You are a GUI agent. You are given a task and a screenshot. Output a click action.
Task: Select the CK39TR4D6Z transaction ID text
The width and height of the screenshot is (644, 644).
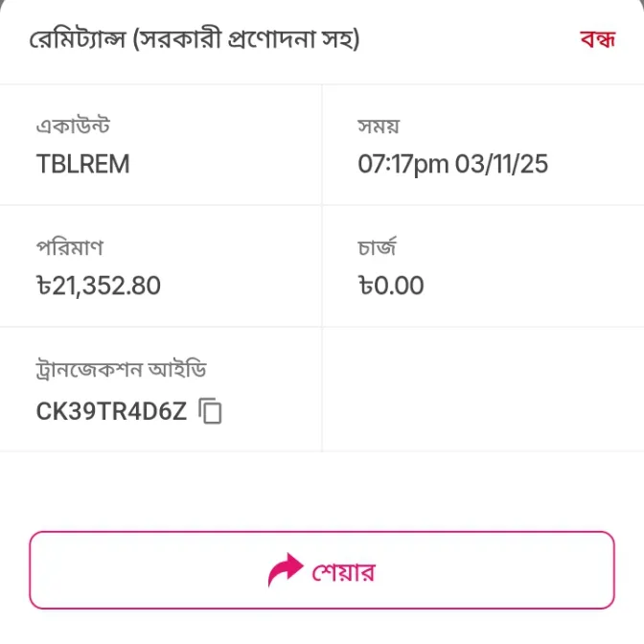111,412
